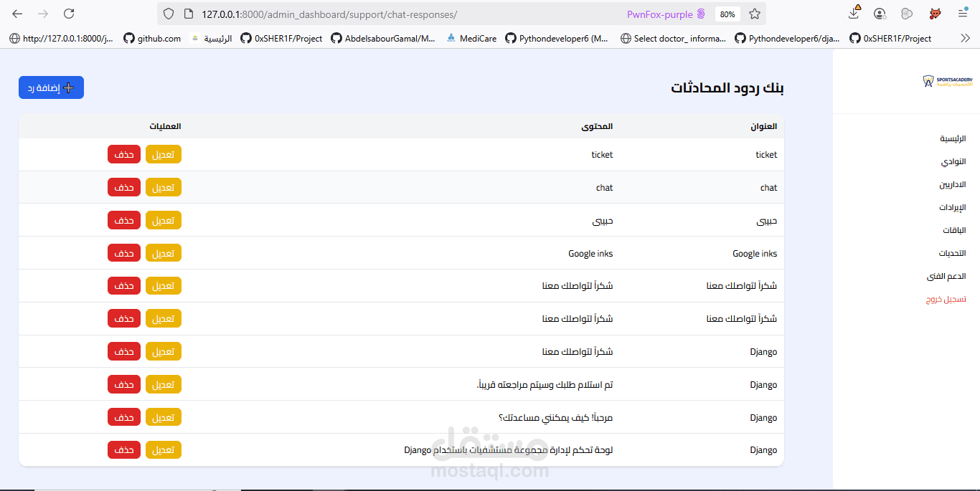Click the العمليات column header

(x=165, y=126)
